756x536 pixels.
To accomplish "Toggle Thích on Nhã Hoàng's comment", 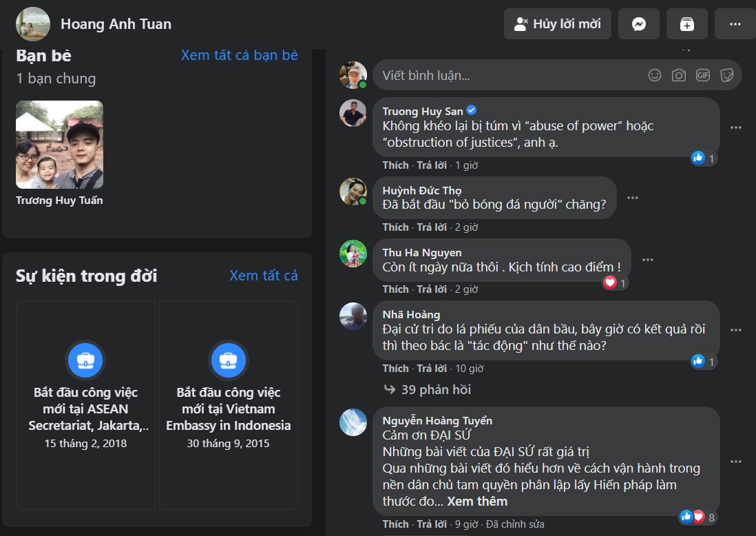I will [395, 369].
